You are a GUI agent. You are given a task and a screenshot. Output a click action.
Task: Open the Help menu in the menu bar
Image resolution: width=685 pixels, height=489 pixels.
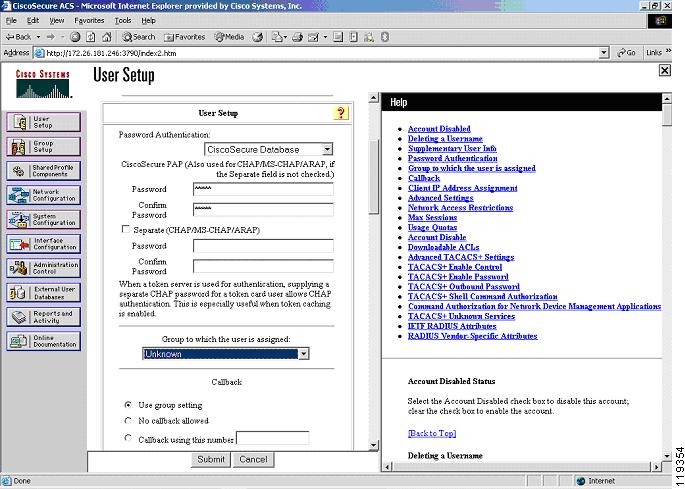click(148, 21)
